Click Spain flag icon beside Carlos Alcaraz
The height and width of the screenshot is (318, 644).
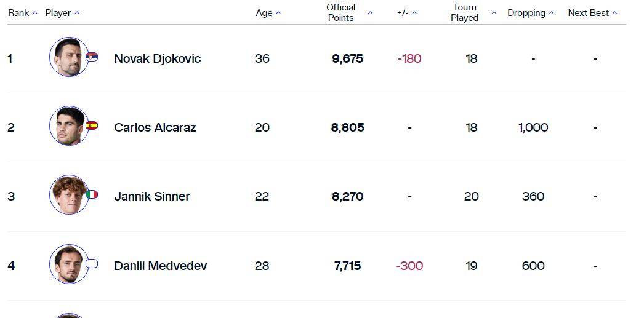coord(92,125)
